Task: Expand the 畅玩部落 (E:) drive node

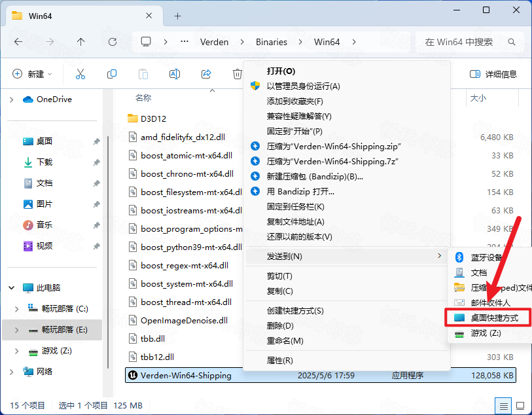Action: (x=16, y=330)
